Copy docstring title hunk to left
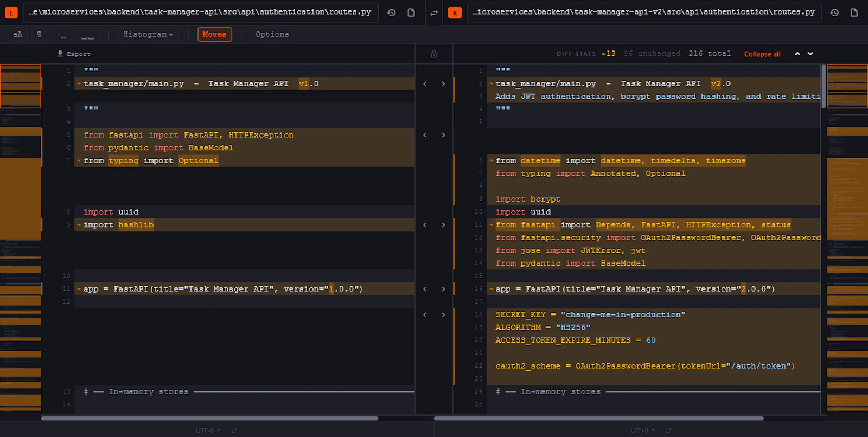The height and width of the screenshot is (437, 868). tap(425, 83)
